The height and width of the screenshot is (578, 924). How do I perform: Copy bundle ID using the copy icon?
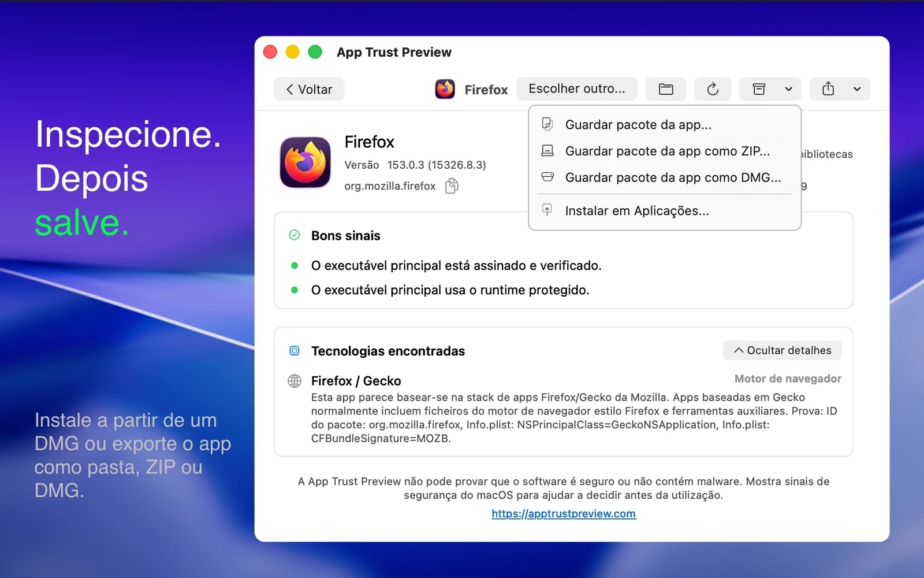point(452,186)
